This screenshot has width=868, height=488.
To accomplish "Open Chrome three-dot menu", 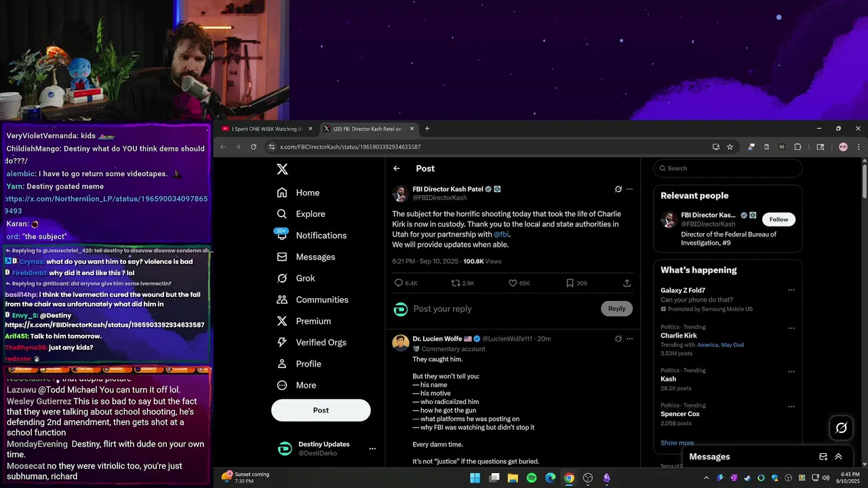I will click(x=859, y=146).
